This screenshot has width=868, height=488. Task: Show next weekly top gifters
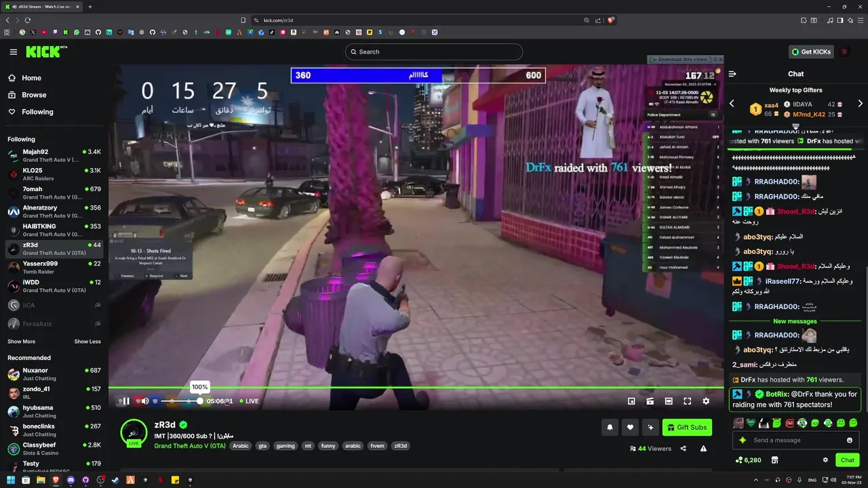point(860,104)
